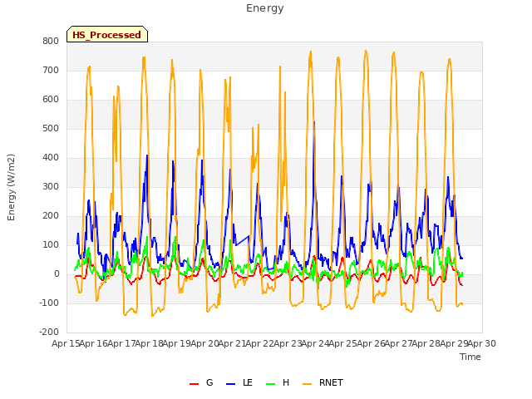This screenshot has width=532, height=399.
Task: Select the H legend label
Action: (x=286, y=382)
